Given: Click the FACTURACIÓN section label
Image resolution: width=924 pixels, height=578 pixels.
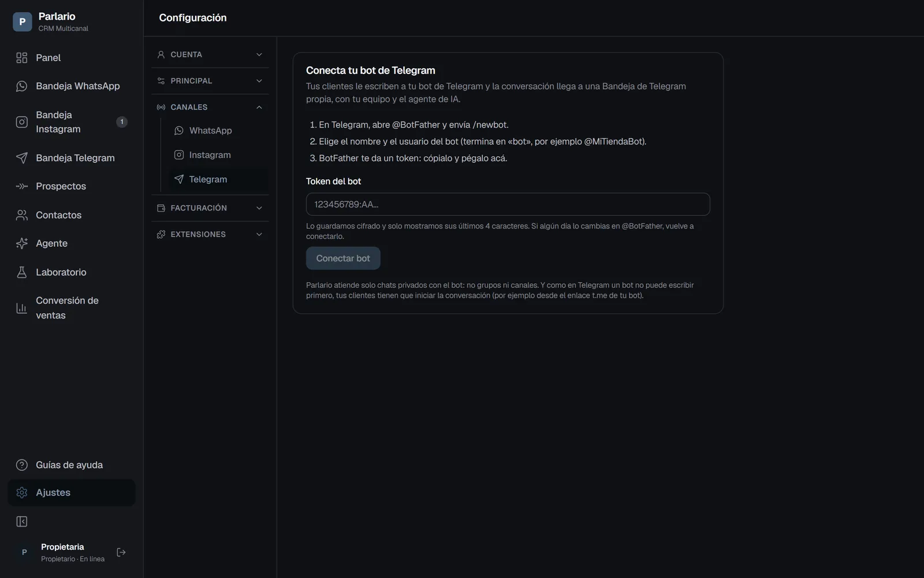Looking at the screenshot, I should coord(199,208).
